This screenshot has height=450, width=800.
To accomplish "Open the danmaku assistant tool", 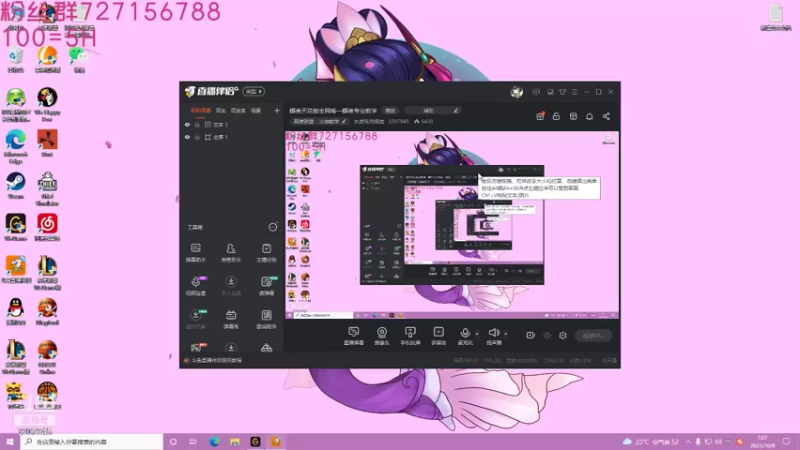I will [x=195, y=253].
